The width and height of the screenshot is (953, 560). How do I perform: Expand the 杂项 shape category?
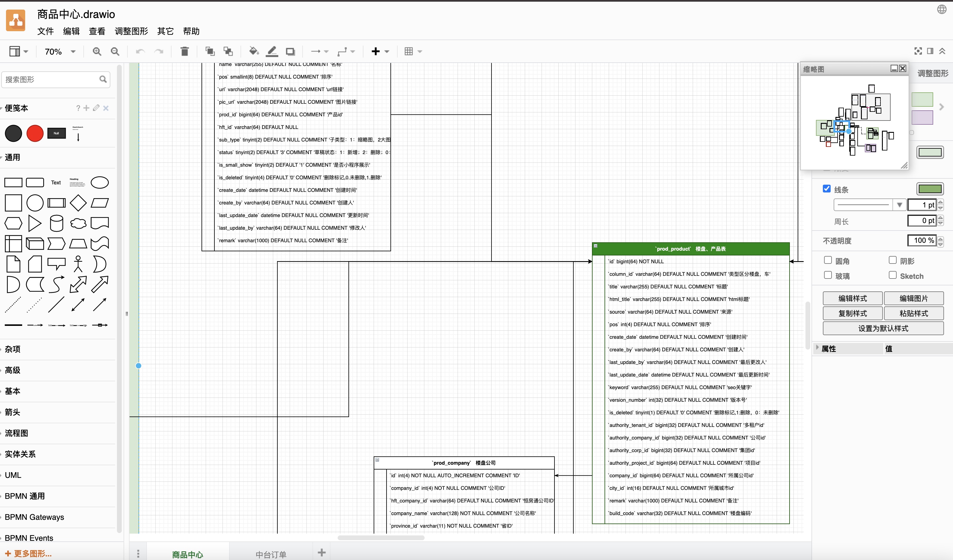tap(13, 349)
